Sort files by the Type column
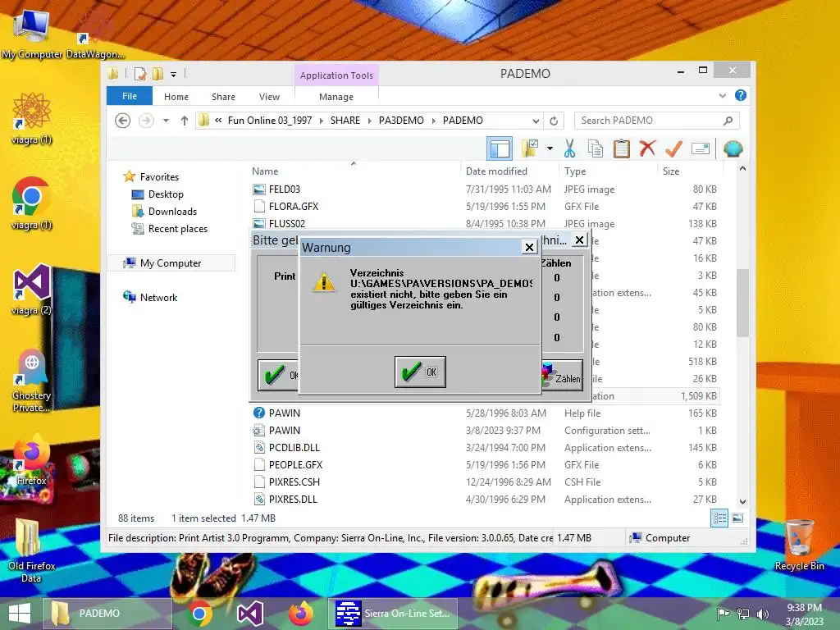The height and width of the screenshot is (630, 840). (x=608, y=171)
